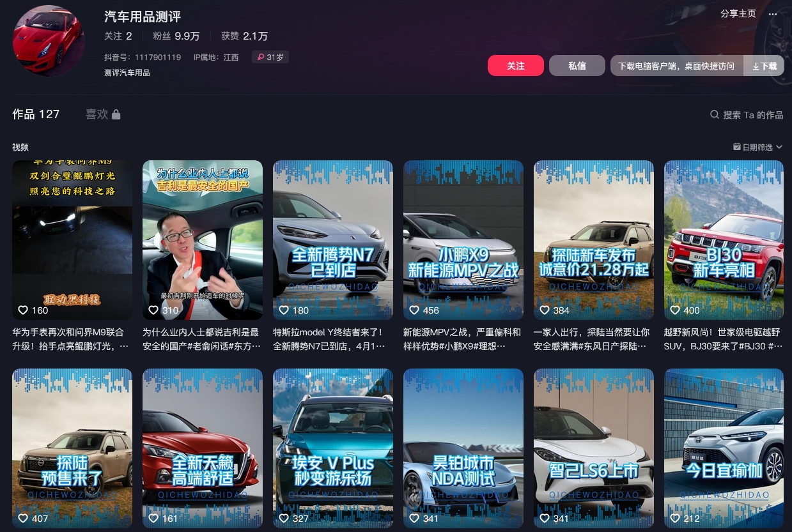Click the 31岁 gender age badge
792x532 pixels.
270,57
